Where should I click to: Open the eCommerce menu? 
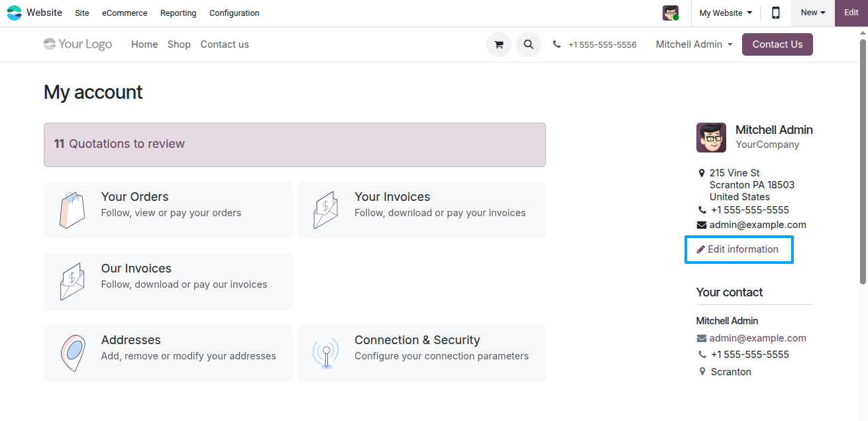pyautogui.click(x=125, y=13)
